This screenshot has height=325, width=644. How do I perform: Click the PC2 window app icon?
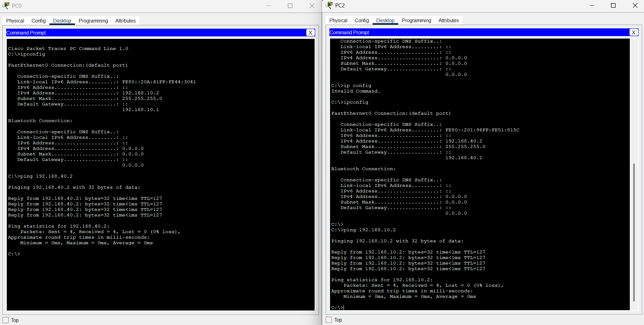[329, 5]
